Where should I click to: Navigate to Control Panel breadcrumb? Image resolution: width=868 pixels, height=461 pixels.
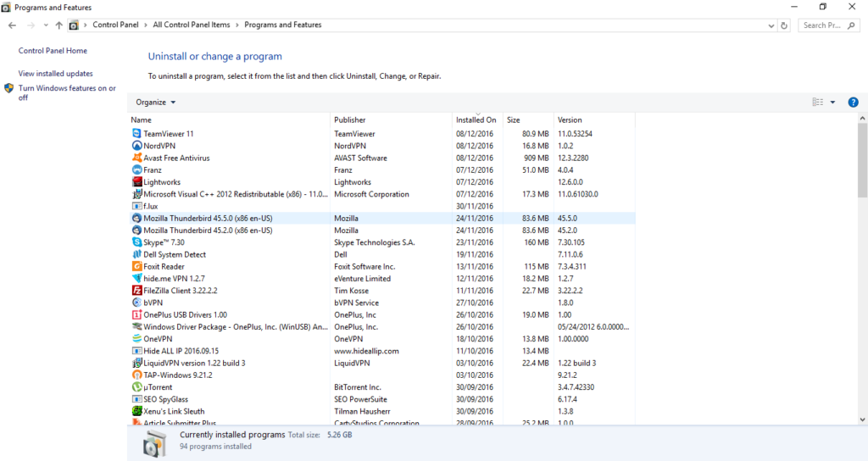[115, 25]
